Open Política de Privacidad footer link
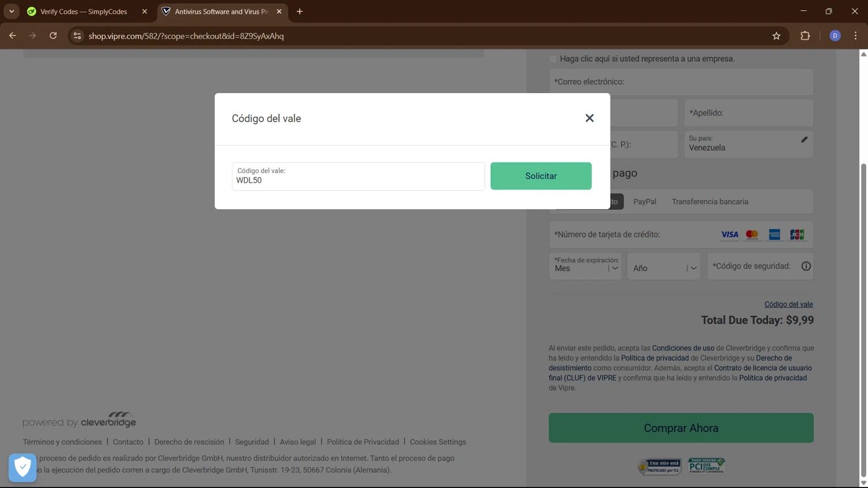Image resolution: width=868 pixels, height=488 pixels. tap(363, 442)
